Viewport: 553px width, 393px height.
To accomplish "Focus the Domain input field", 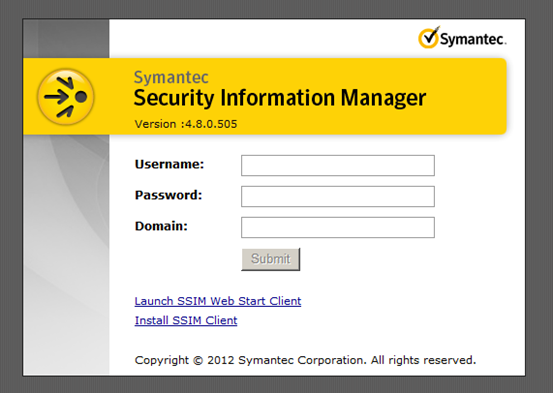I will point(338,228).
